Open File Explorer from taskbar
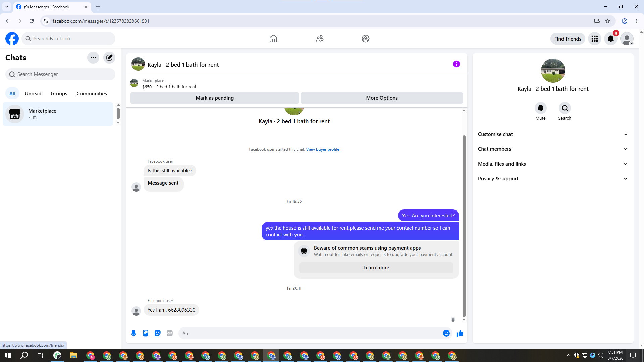Image resolution: width=644 pixels, height=362 pixels. 74,355
